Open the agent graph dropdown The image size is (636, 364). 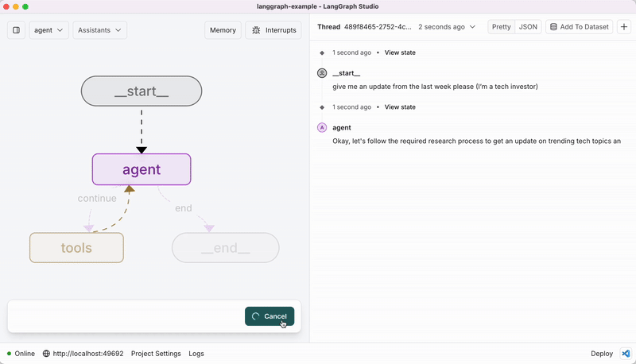[x=48, y=30]
